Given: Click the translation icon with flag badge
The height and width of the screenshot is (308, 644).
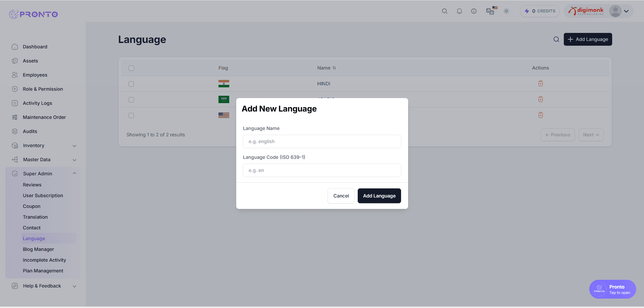Looking at the screenshot, I should coord(490,11).
